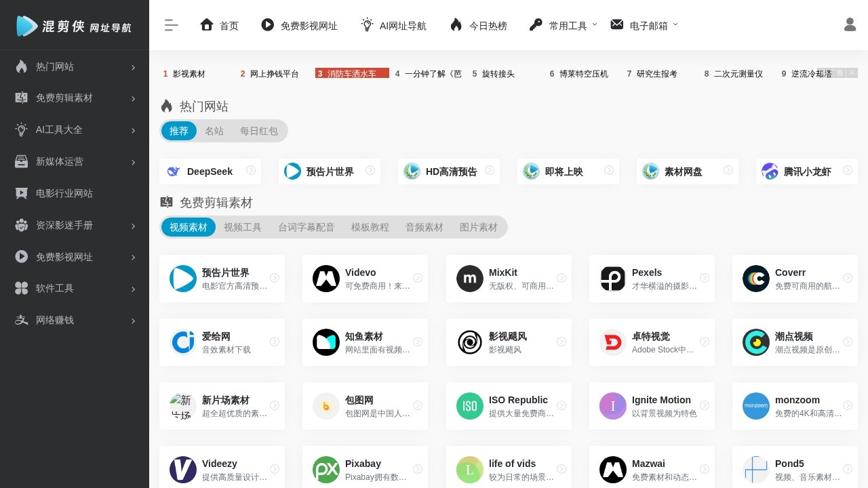Open 今日热榜 in top navigation

pos(478,25)
